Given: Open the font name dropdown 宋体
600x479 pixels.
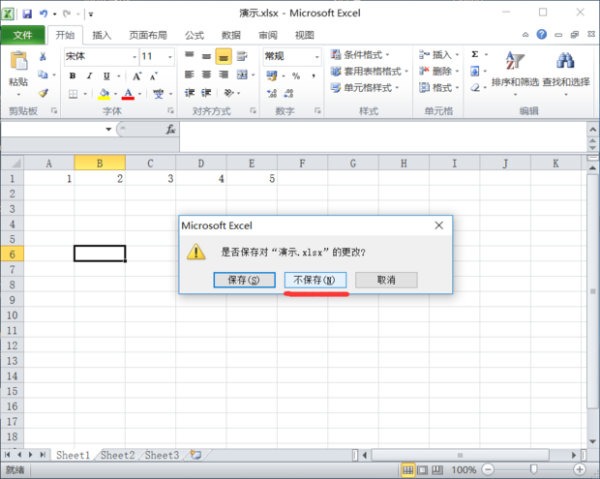Looking at the screenshot, I should (134, 57).
